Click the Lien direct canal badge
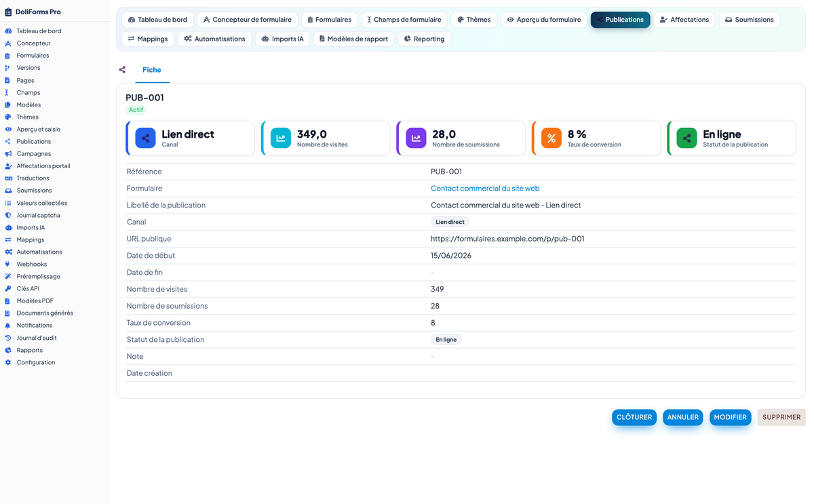 (450, 222)
